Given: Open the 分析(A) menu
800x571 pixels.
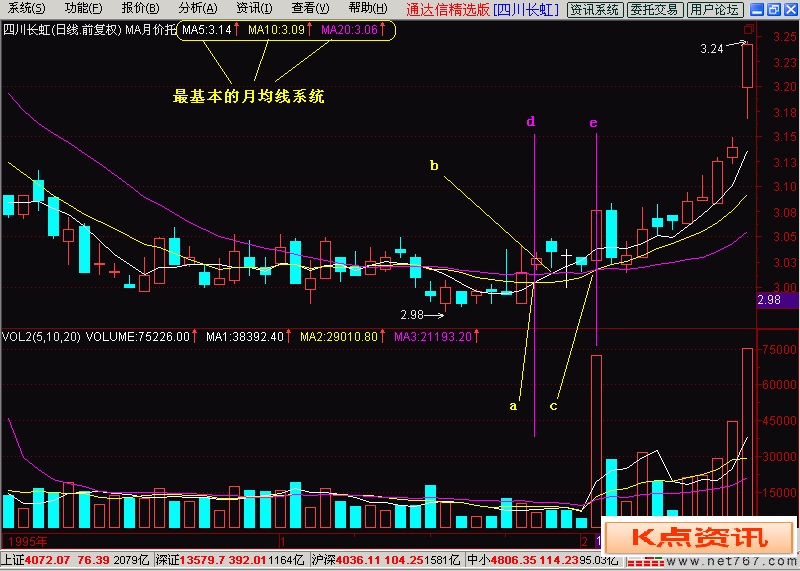Looking at the screenshot, I should tap(197, 9).
